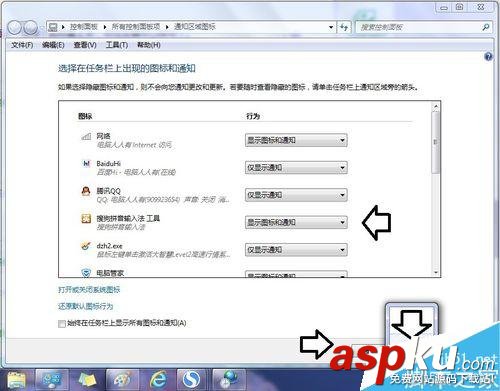The width and height of the screenshot is (500, 391).
Task: Click the 所有控制面板项 breadcrumb
Action: point(136,27)
